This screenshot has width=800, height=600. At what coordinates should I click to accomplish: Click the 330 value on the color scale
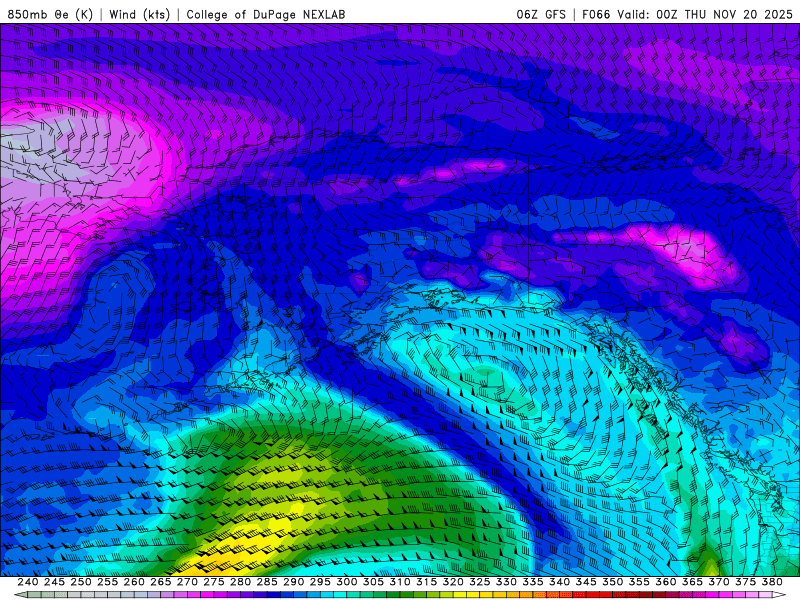pos(506,582)
